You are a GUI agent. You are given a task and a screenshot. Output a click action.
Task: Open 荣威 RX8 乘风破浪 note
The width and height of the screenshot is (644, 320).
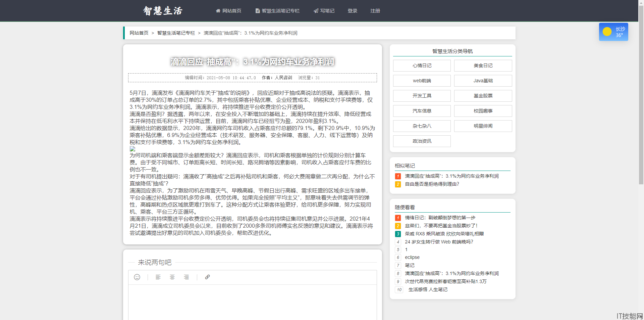[x=444, y=234]
